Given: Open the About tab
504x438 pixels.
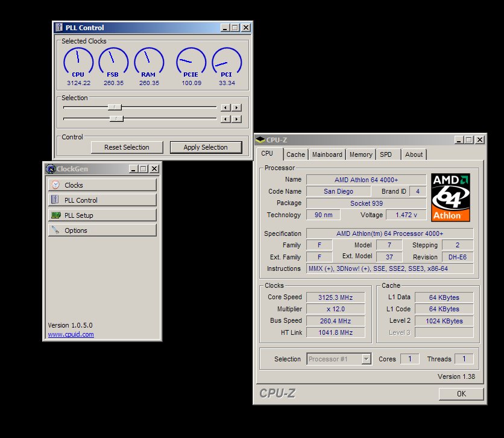Looking at the screenshot, I should (x=414, y=154).
